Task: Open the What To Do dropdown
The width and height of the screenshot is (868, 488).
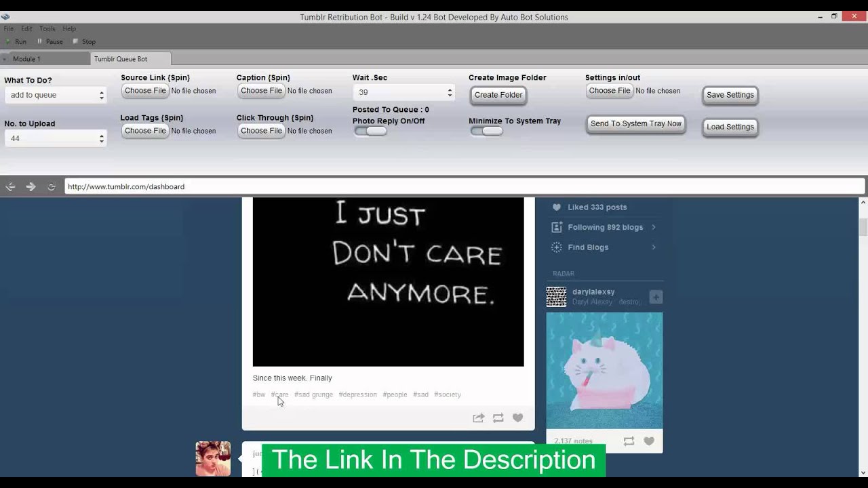Action: (x=56, y=95)
